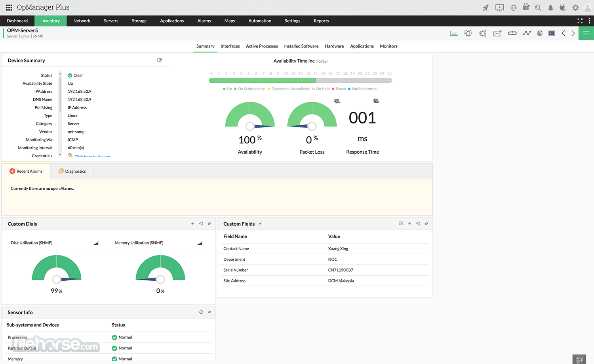Click the Availability 100% gauge
The height and width of the screenshot is (364, 594).
click(250, 116)
